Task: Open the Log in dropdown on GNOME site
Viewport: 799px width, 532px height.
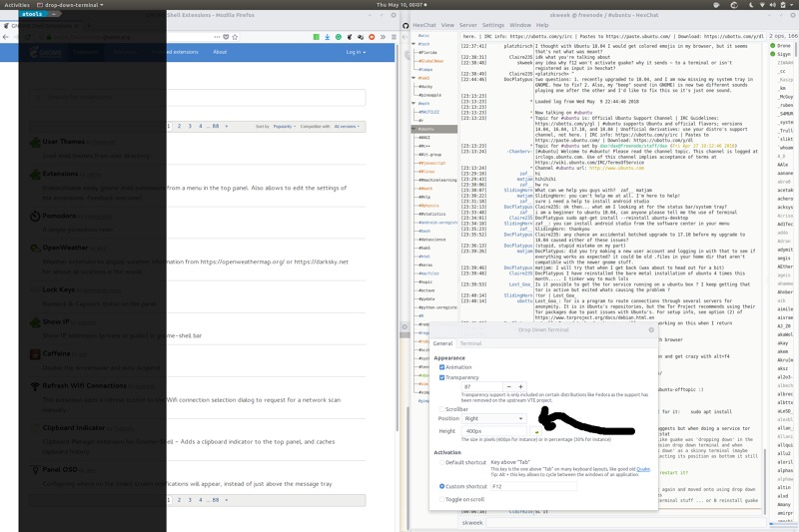Action: 356,52
